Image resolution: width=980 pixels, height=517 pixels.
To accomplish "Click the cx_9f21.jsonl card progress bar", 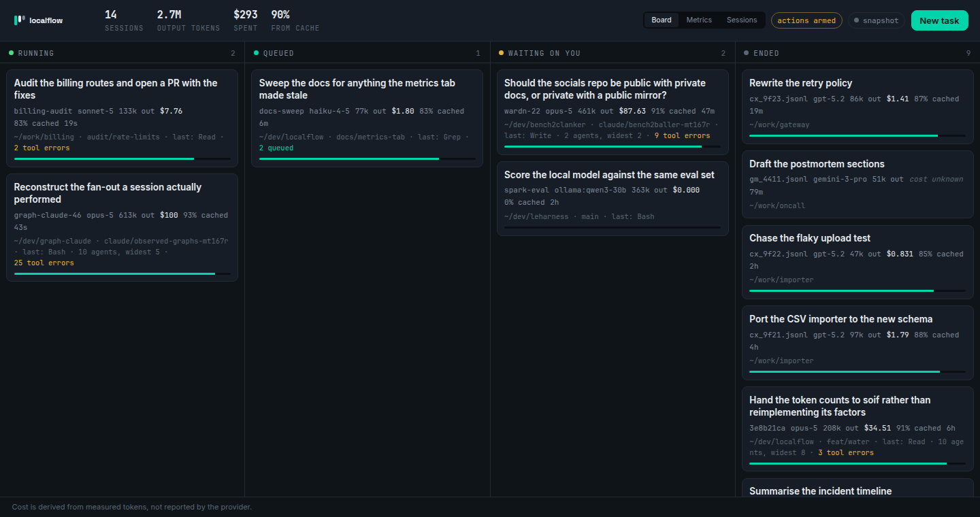I will tap(857, 371).
